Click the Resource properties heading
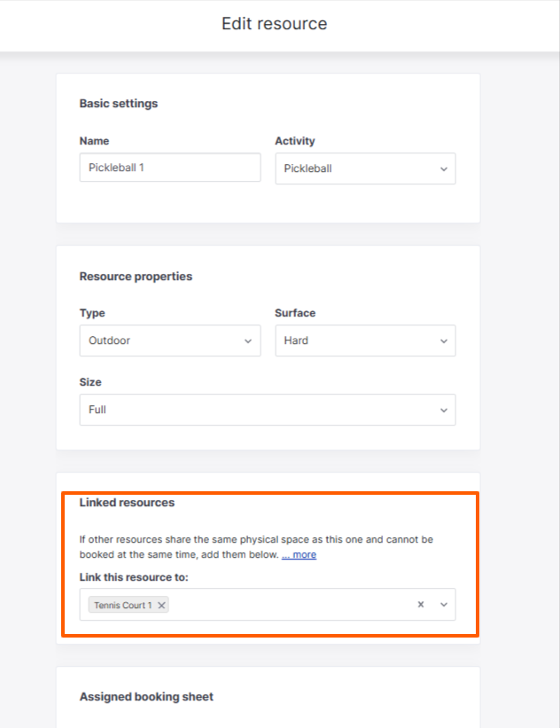 [136, 277]
